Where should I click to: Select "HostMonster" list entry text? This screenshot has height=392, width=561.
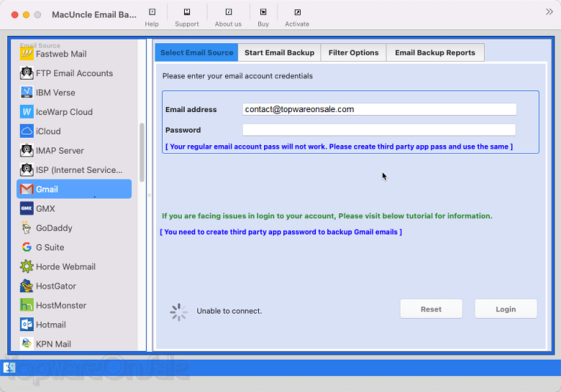pos(61,305)
